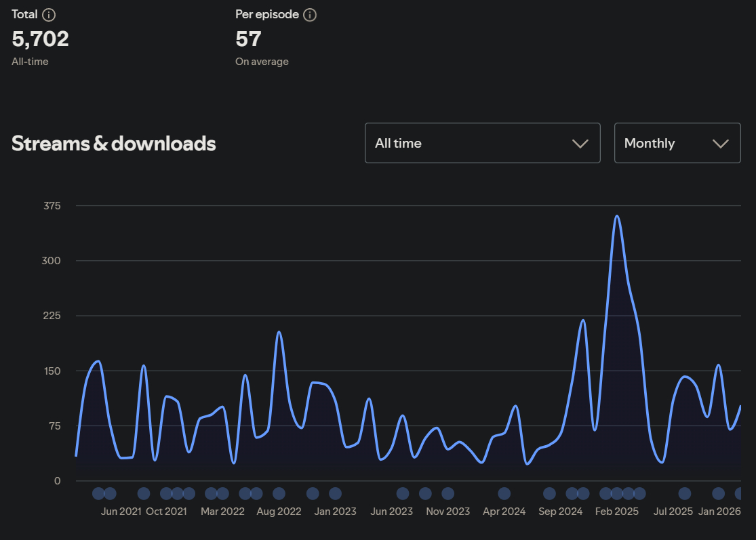Click the lone episode dot near Apr 2024
The height and width of the screenshot is (540, 756).
coord(504,493)
